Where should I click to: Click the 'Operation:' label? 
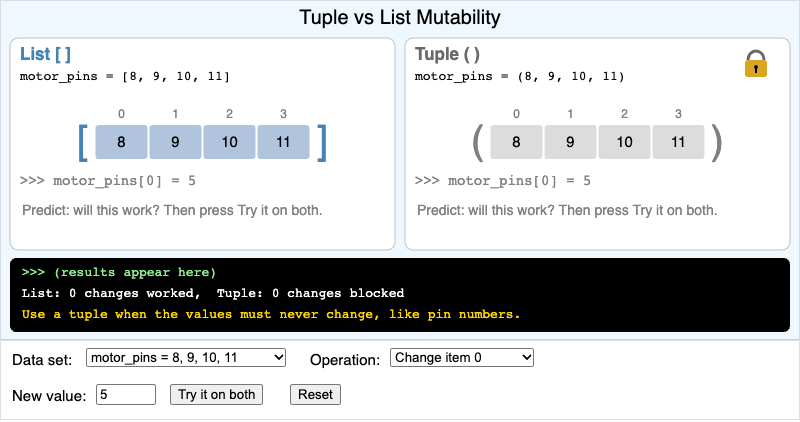(345, 360)
